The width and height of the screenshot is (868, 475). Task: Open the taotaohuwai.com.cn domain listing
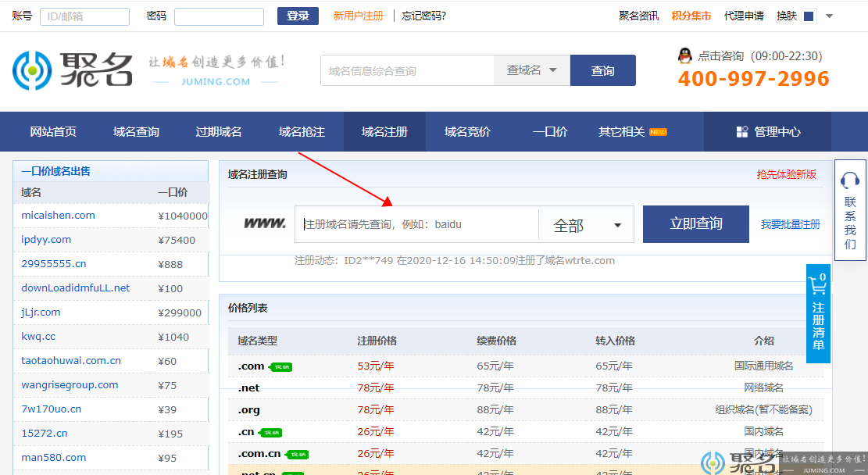pyautogui.click(x=71, y=360)
